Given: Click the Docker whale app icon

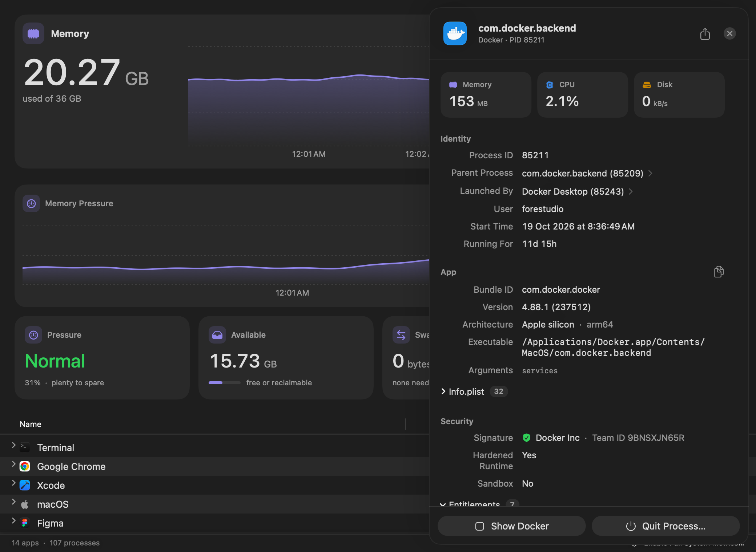Looking at the screenshot, I should (455, 33).
